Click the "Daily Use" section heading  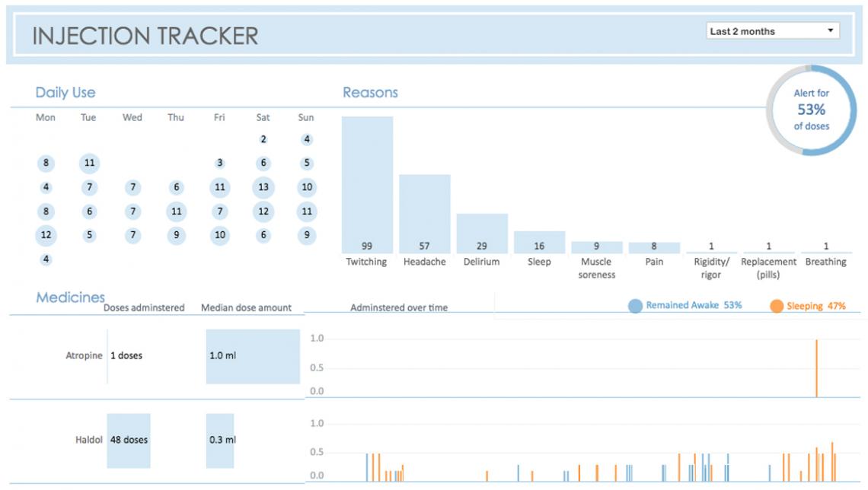[x=65, y=93]
